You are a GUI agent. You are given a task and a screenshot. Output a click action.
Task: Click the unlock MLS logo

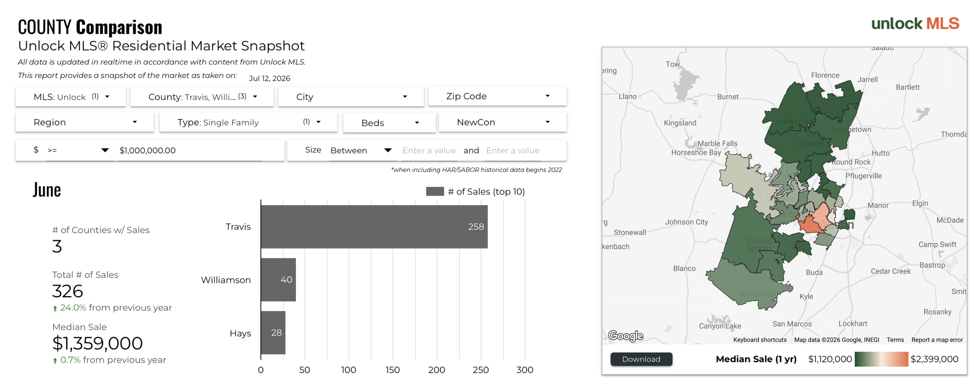pos(915,24)
